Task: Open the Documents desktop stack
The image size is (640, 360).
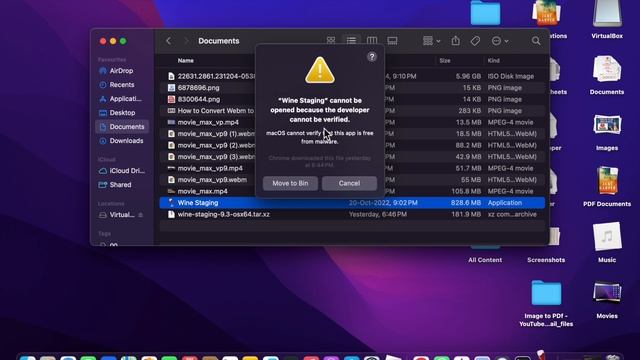Action: pyautogui.click(x=607, y=75)
